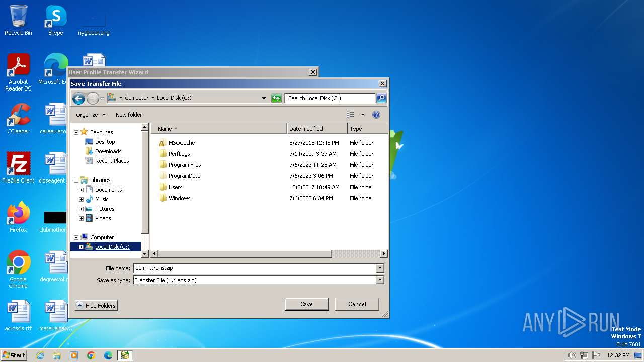Image resolution: width=644 pixels, height=362 pixels.
Task: Click Local Disk (C:) breadcrumb segment
Action: point(174,98)
